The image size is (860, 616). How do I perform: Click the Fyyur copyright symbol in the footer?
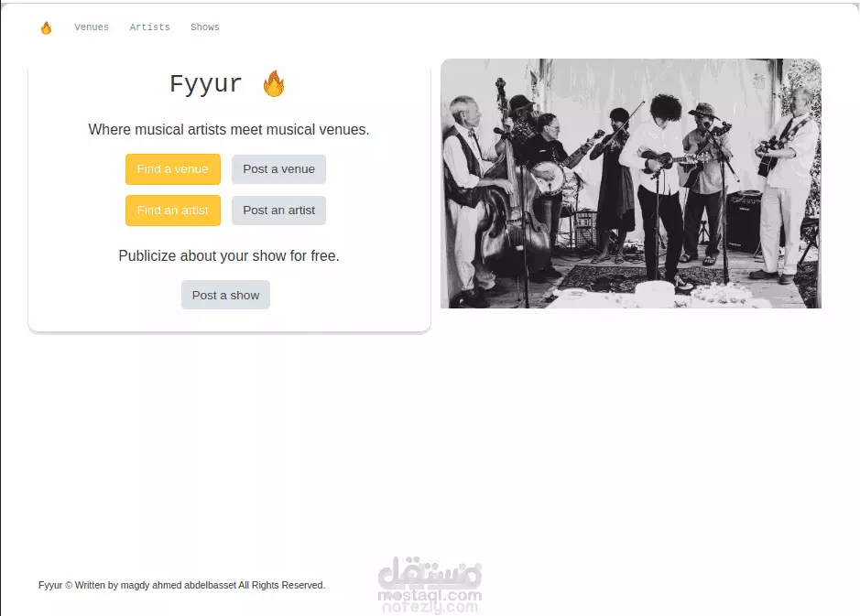69,585
